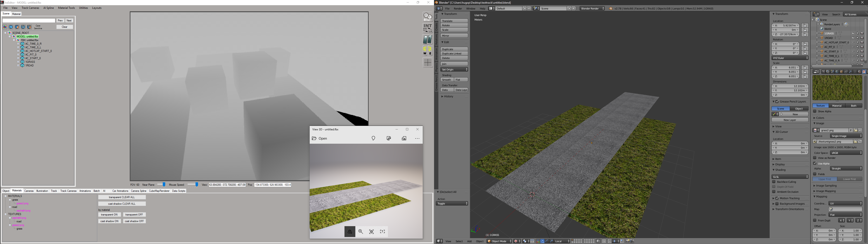Click the lighting bulb icon in View 3D

pyautogui.click(x=373, y=138)
